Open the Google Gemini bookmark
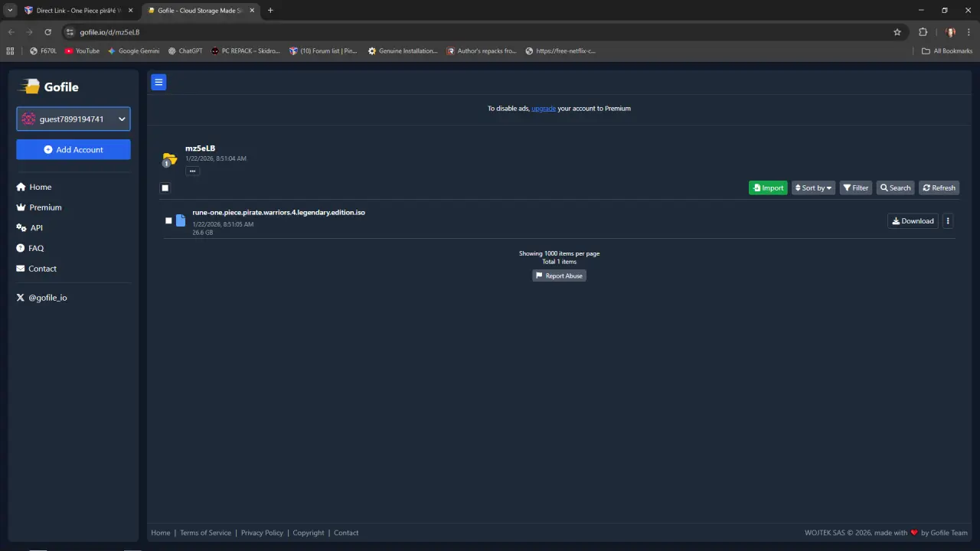This screenshot has width=980, height=551. tap(133, 51)
